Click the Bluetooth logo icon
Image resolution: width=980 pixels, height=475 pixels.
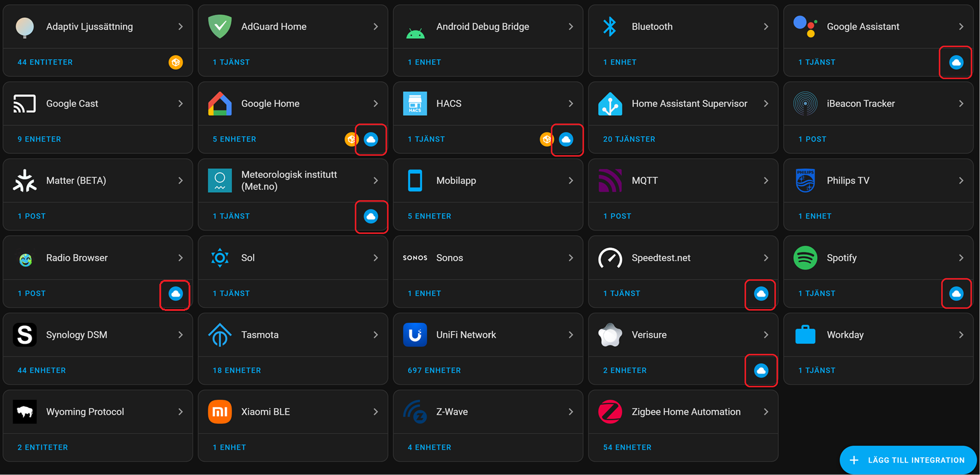(x=609, y=27)
